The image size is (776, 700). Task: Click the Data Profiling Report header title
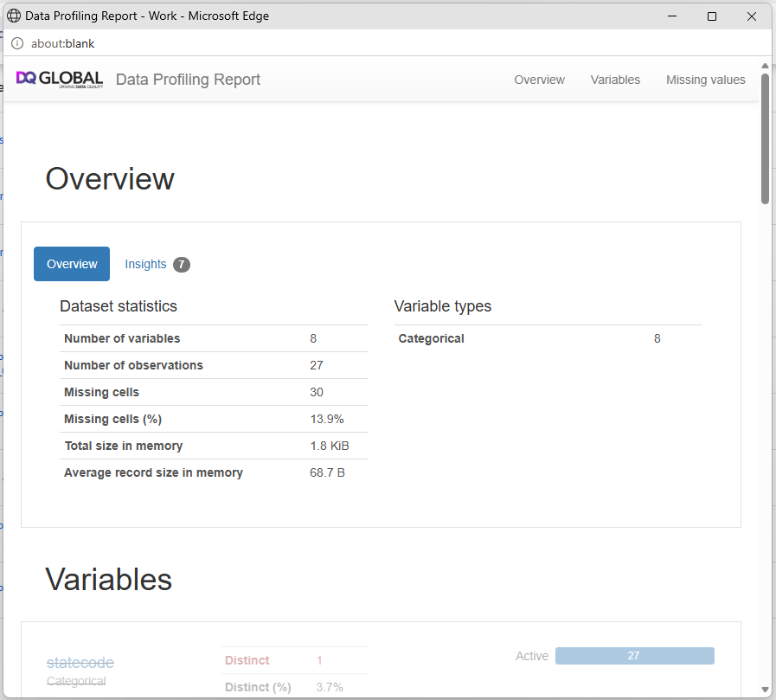coord(188,80)
